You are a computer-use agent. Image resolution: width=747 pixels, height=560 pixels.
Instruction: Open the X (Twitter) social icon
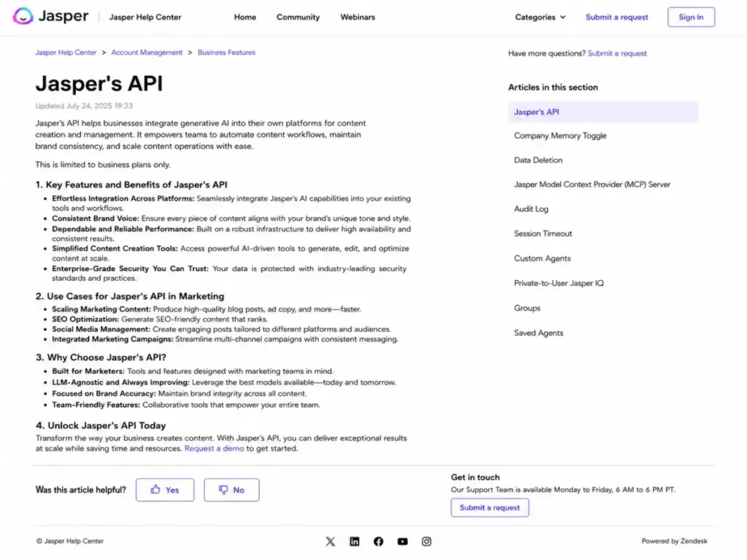[330, 542]
